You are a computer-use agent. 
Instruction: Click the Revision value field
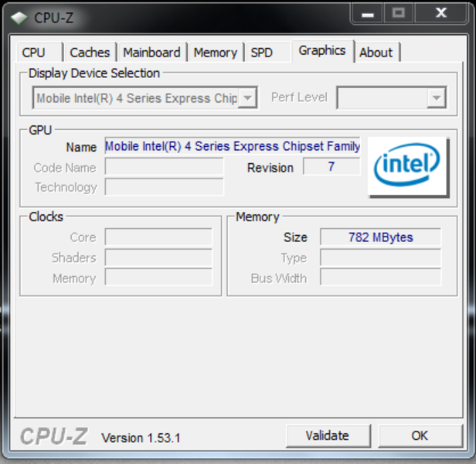coord(331,166)
